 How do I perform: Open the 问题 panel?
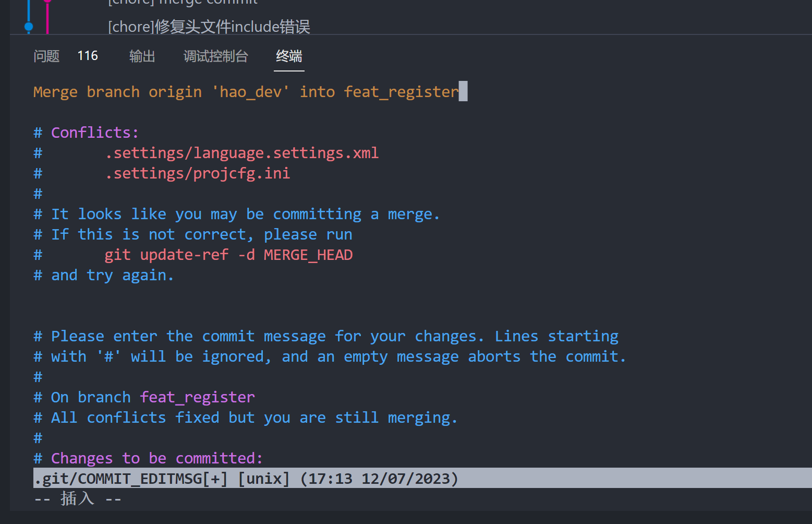click(46, 56)
